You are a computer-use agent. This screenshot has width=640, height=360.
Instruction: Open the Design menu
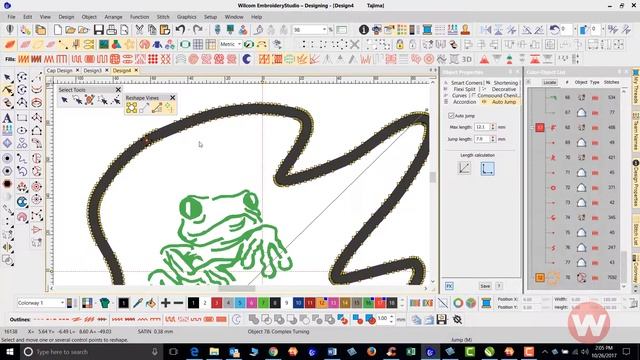tap(66, 17)
